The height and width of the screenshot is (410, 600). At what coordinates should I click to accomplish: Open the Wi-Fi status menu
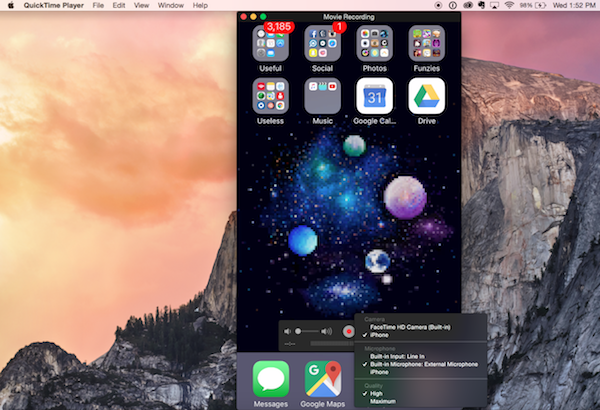509,5
